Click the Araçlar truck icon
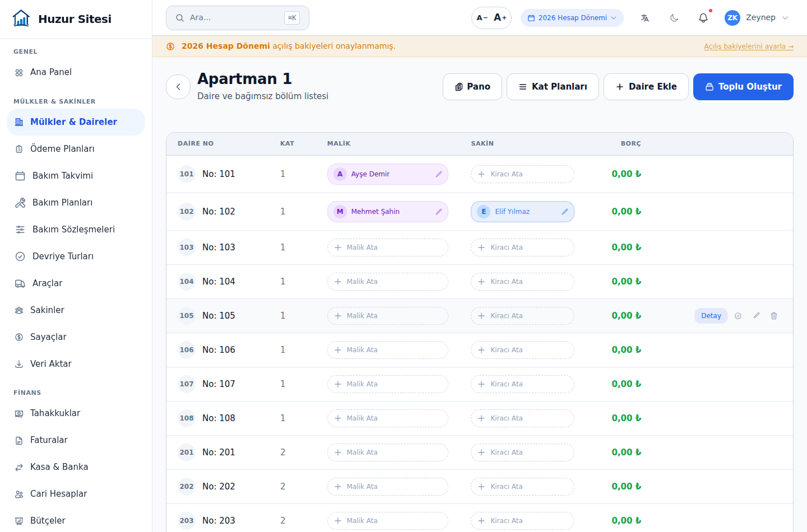Screen dimensions: 807x532 click(x=20, y=283)
